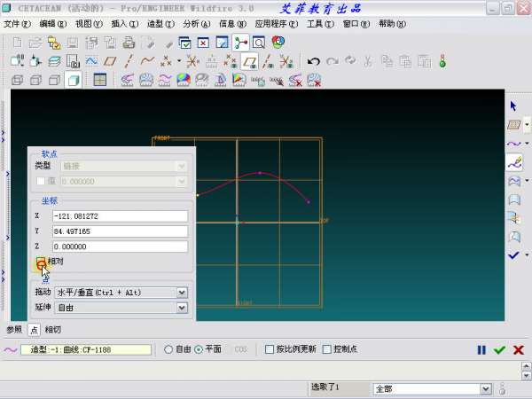Click the close window icon with red X
Image resolution: width=532 pixels, height=399 pixels.
(x=203, y=43)
